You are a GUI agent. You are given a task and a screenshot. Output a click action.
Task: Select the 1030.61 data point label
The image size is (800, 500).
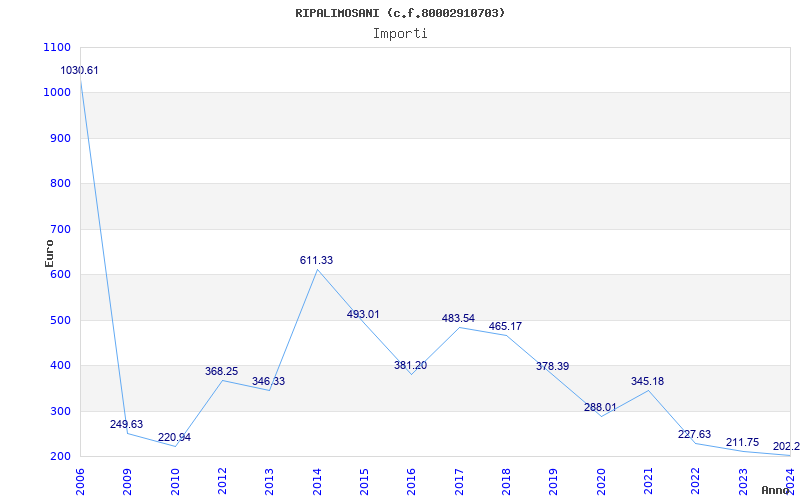pos(80,71)
